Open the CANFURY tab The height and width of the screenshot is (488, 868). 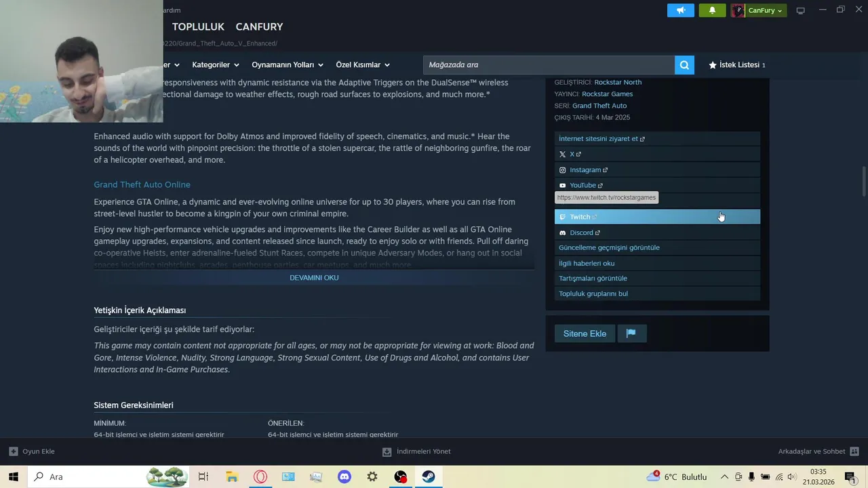coord(259,26)
